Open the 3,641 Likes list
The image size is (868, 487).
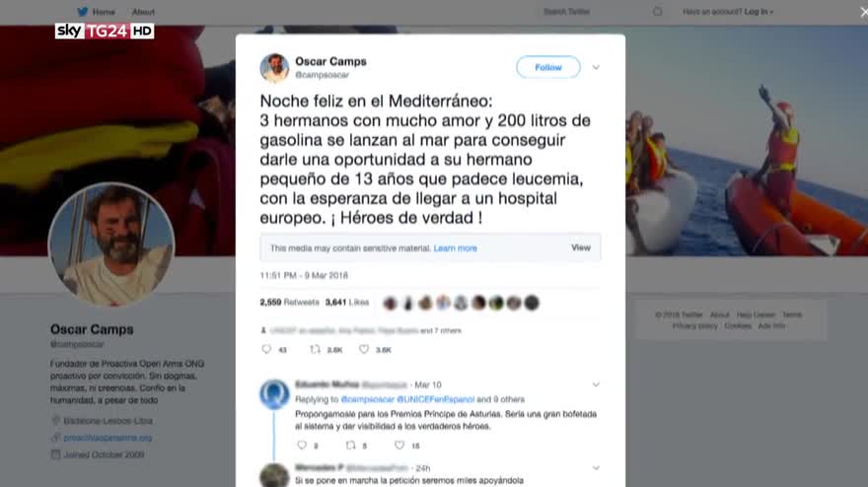pos(347,303)
